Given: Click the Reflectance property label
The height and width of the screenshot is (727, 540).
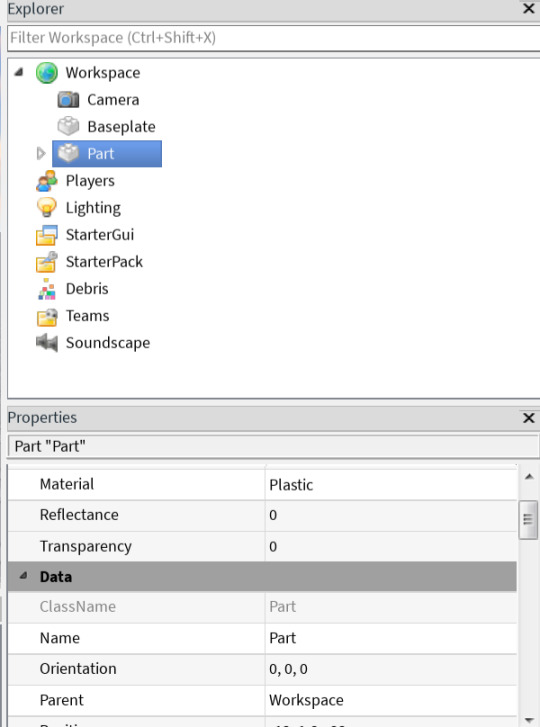Looking at the screenshot, I should [79, 515].
